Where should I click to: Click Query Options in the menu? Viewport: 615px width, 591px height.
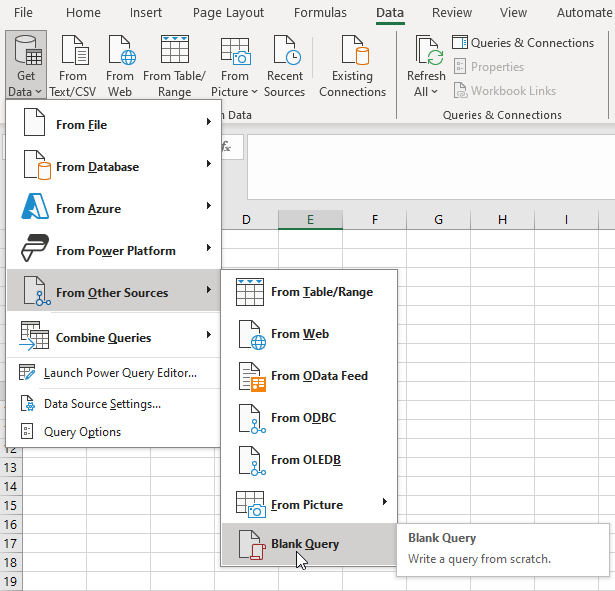click(x=82, y=432)
